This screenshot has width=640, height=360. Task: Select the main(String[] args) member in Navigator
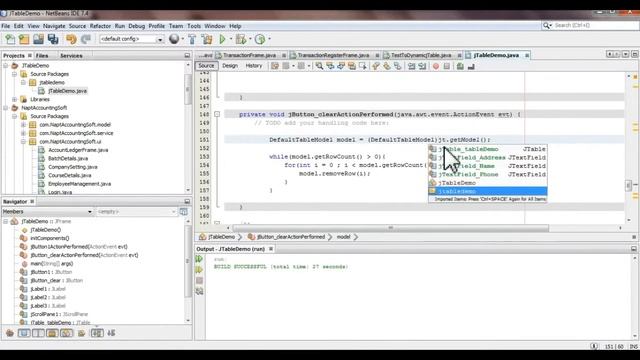click(51, 264)
